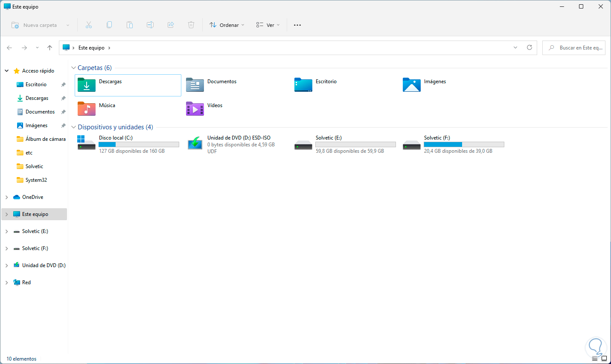The height and width of the screenshot is (364, 611).
Task: Open the Ver view menu
Action: click(x=268, y=25)
